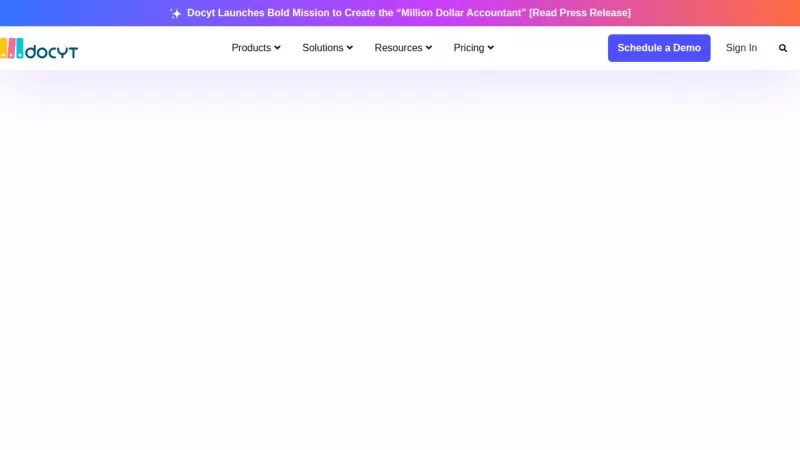Open the Products menu

[251, 48]
